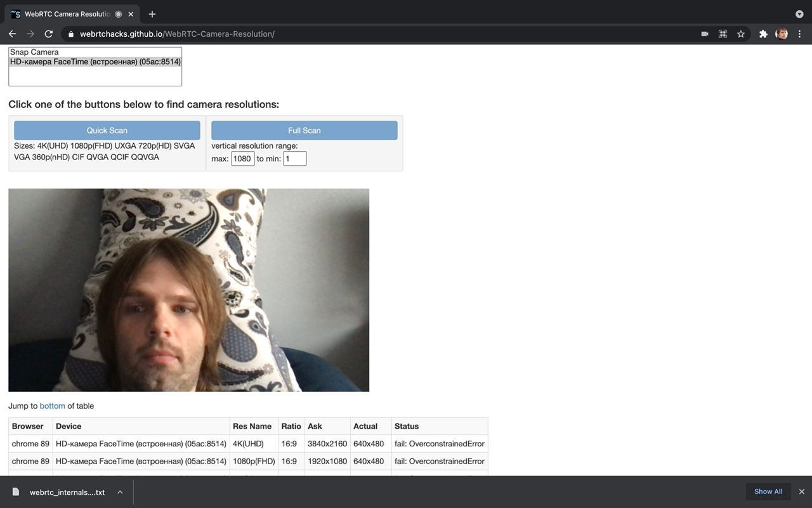Viewport: 812px width, 508px height.
Task: Open a new tab with plus button
Action: click(x=152, y=14)
